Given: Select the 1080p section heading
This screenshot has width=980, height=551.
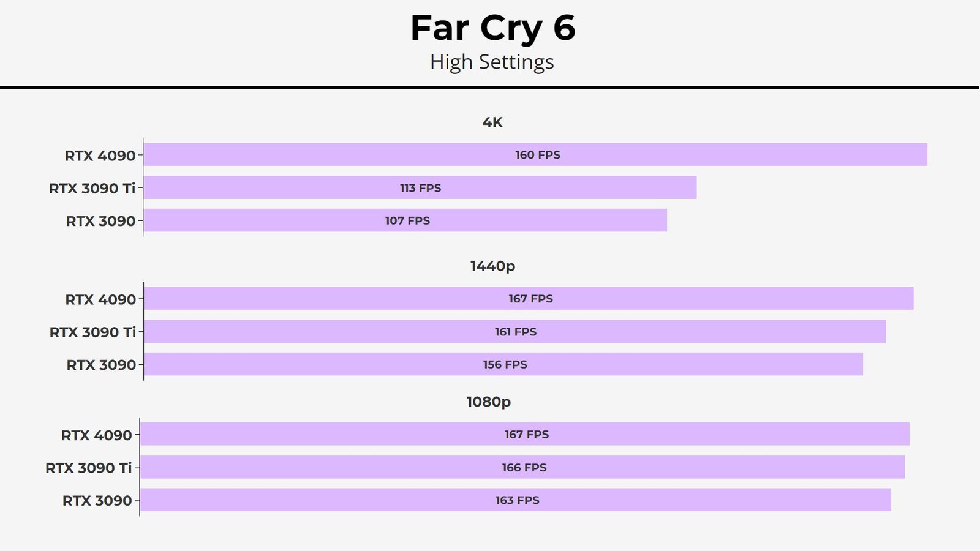Looking at the screenshot, I should (x=488, y=402).
